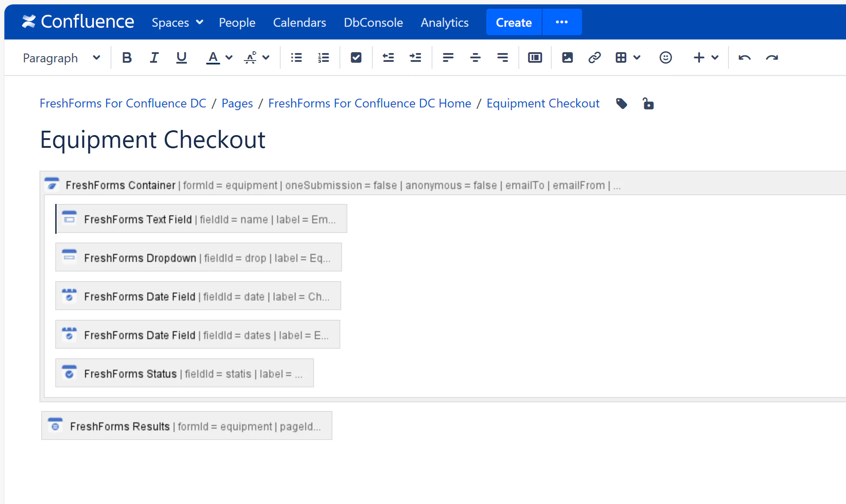Toggle italic formatting

(x=153, y=57)
